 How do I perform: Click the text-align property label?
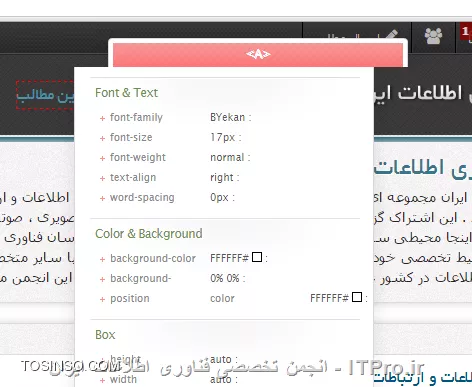(133, 177)
